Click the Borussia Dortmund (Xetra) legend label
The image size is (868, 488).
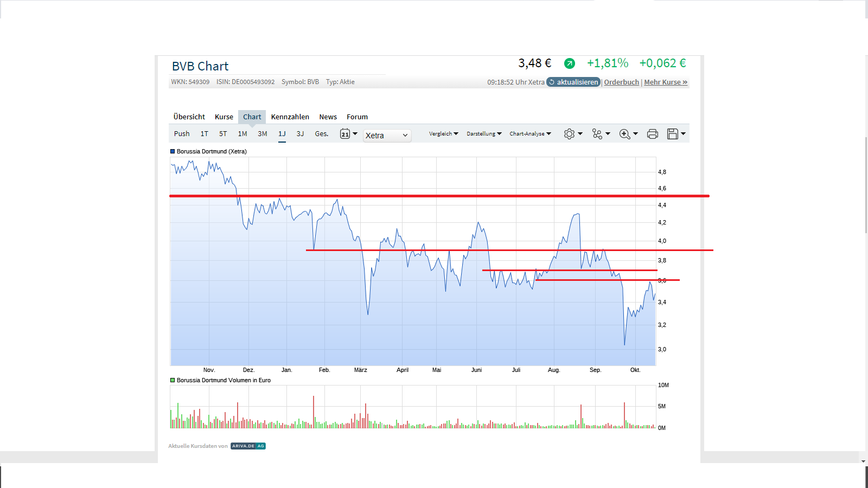(212, 151)
